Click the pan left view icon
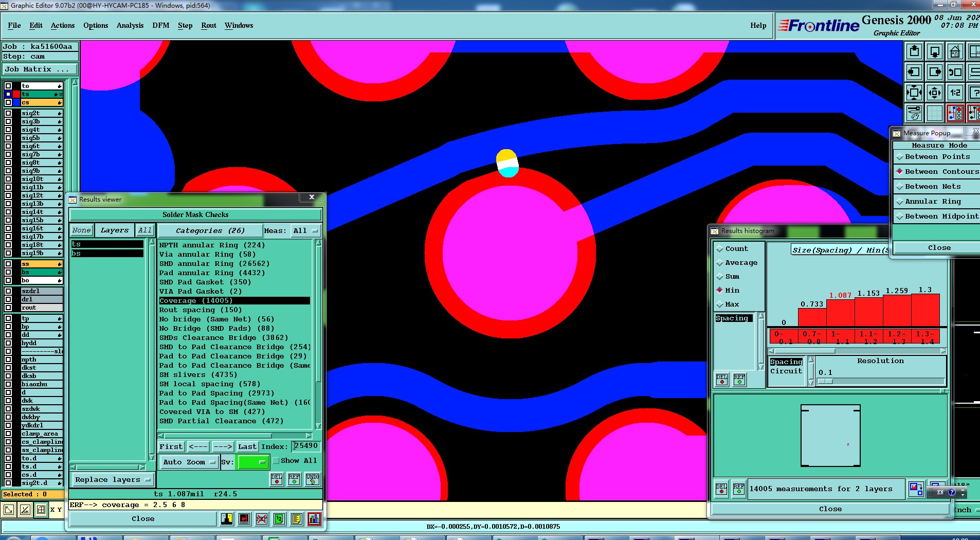The width and height of the screenshot is (980, 540). coord(914,72)
